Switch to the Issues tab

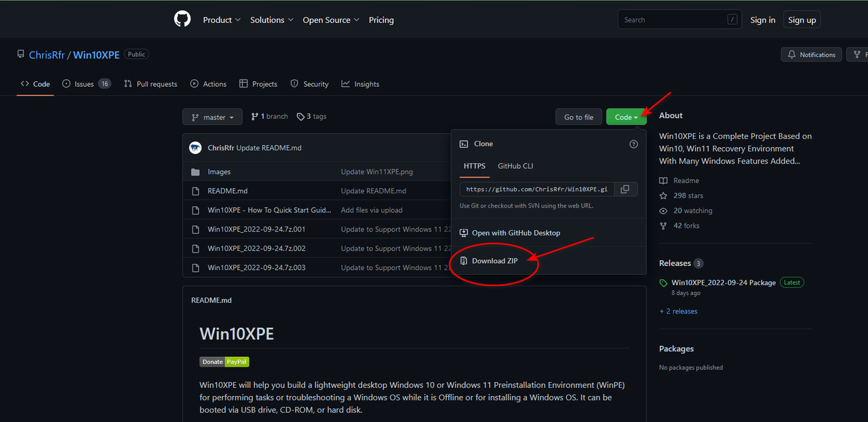tap(86, 84)
